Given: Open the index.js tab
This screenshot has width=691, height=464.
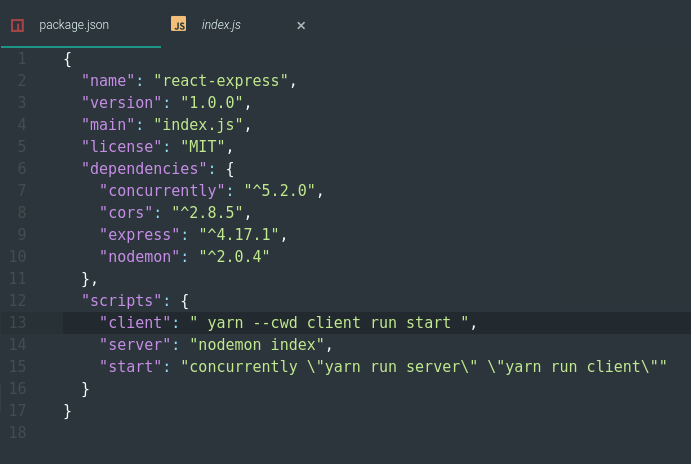Looking at the screenshot, I should point(221,25).
